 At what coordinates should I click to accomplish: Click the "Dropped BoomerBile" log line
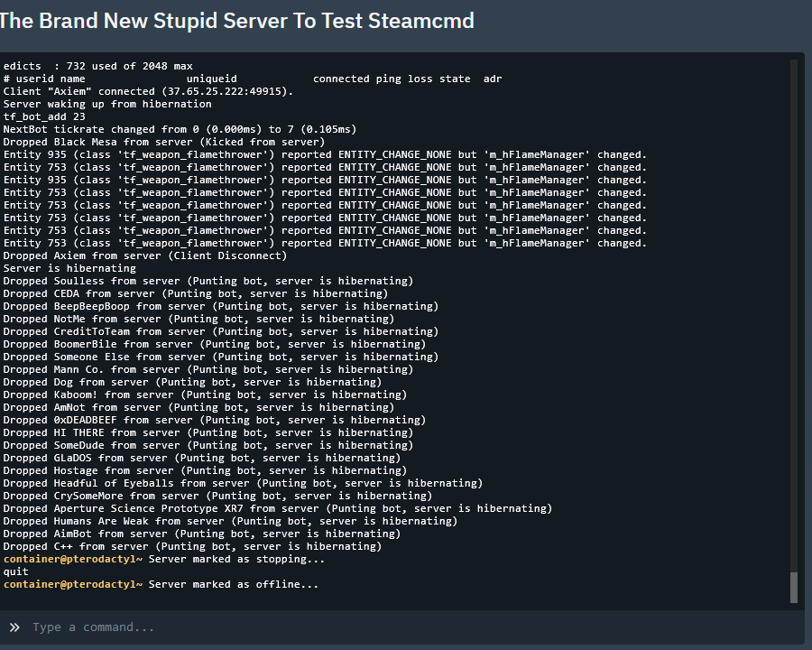(215, 344)
